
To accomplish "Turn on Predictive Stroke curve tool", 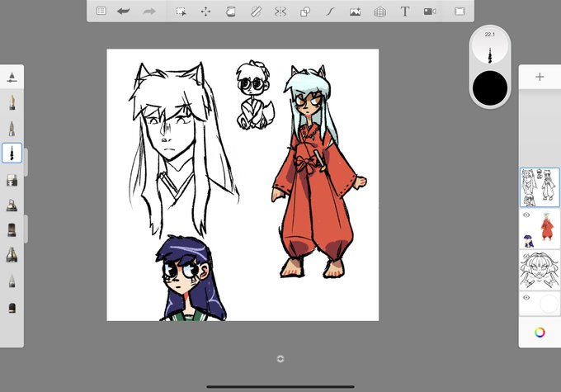I will pos(330,12).
